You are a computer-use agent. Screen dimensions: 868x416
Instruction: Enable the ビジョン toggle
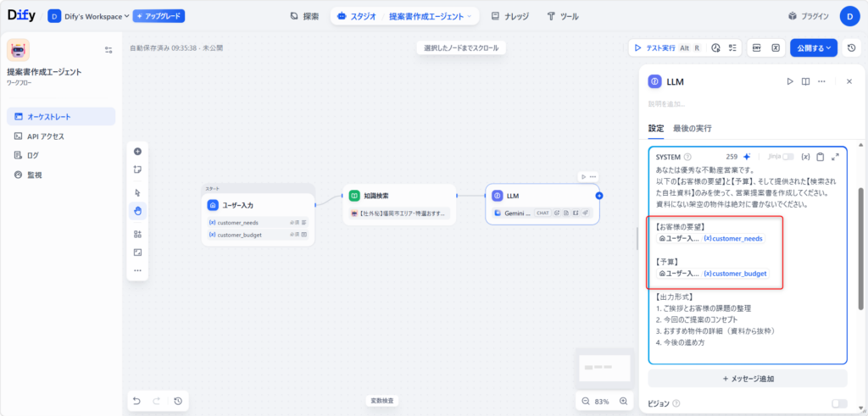pyautogui.click(x=839, y=404)
